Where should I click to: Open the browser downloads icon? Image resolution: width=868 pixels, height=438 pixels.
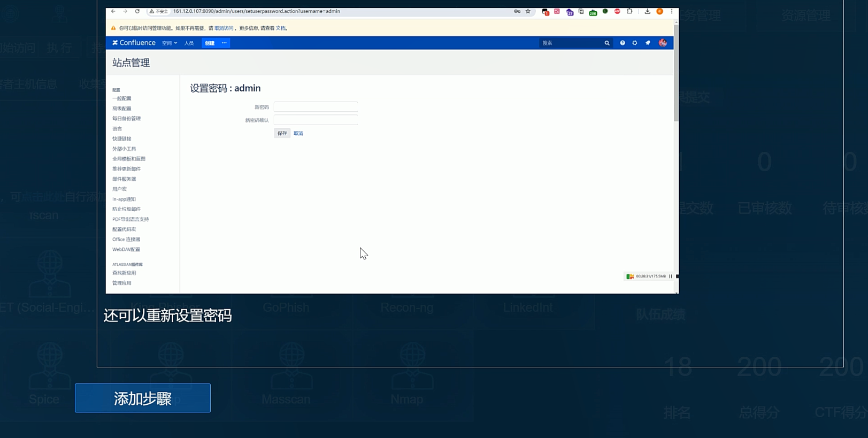(647, 11)
